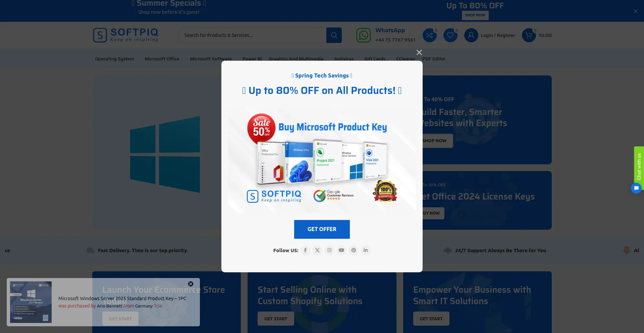Open the Pinterest follow icon
The image size is (644, 333).
354,250
